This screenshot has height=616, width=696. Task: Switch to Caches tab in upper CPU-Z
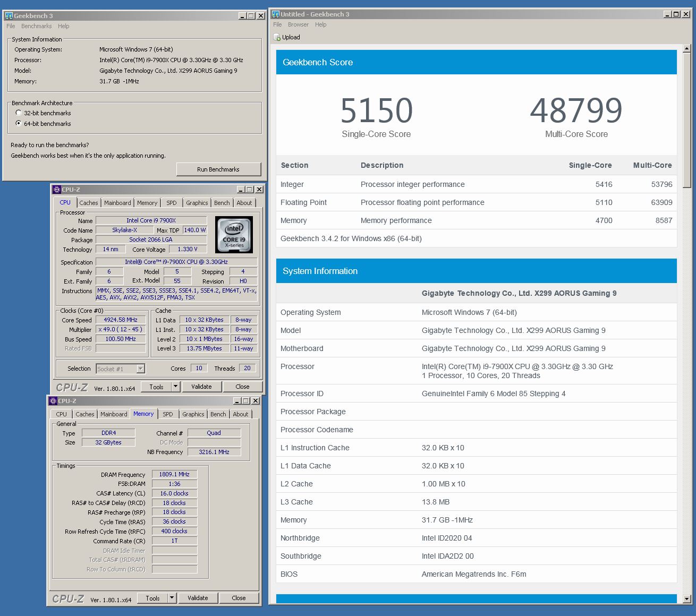[89, 203]
